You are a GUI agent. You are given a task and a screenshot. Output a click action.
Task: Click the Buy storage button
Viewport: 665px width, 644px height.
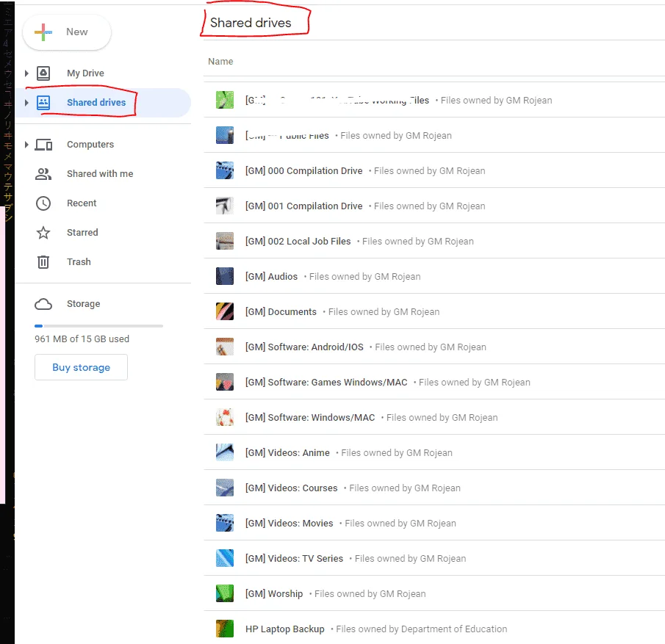pos(81,367)
